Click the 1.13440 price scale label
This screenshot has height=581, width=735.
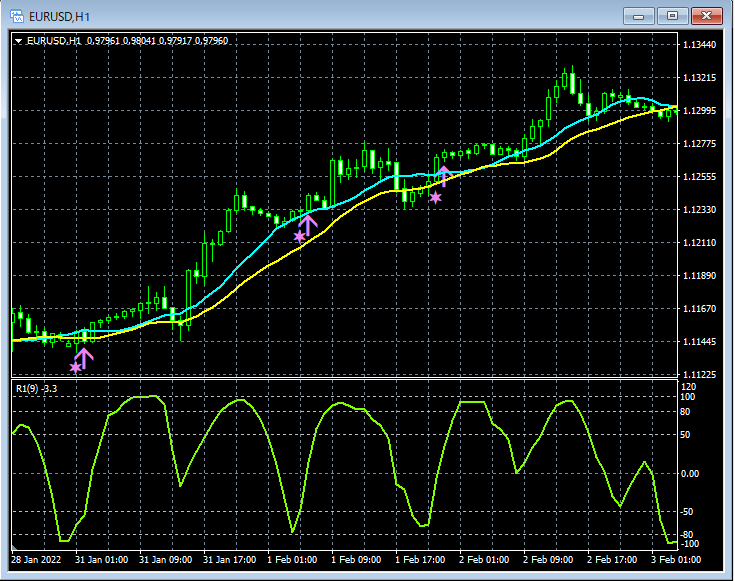point(699,45)
